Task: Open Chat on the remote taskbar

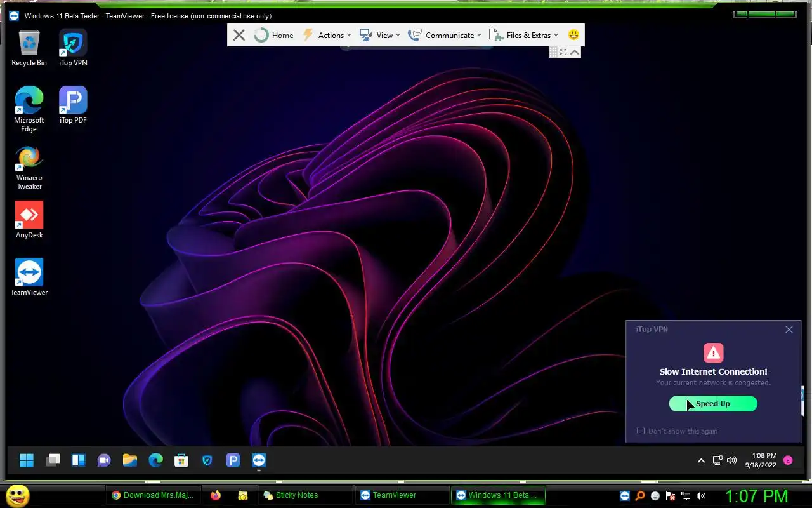Action: coord(104,460)
